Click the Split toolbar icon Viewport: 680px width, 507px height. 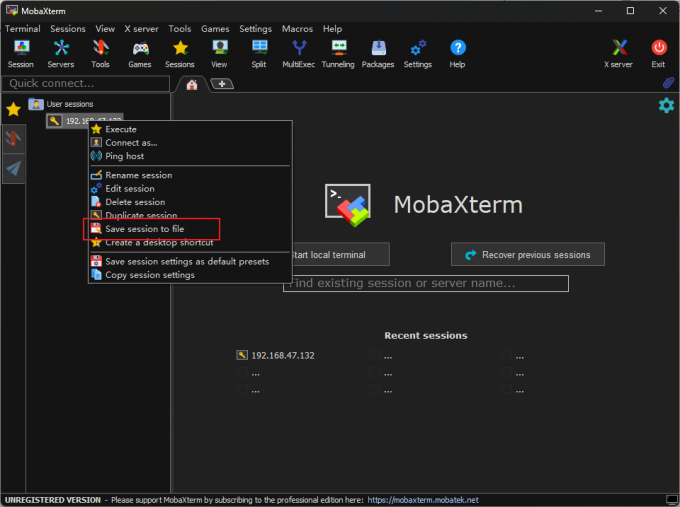click(259, 54)
